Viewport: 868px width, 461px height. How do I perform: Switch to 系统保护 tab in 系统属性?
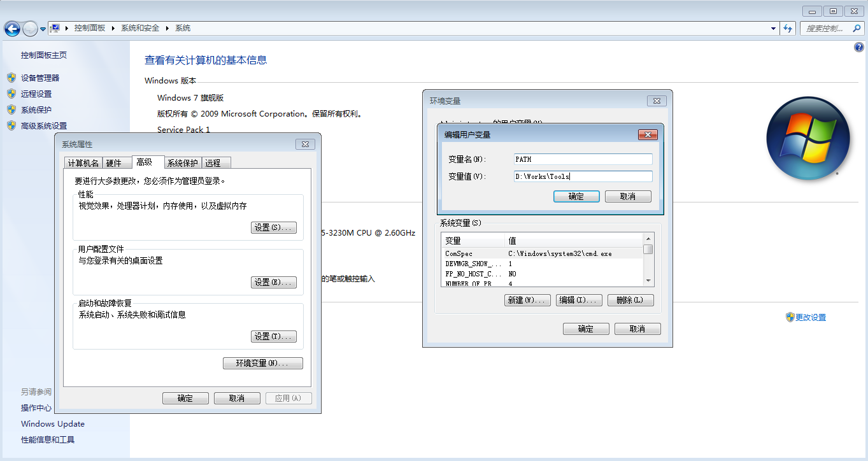(183, 163)
